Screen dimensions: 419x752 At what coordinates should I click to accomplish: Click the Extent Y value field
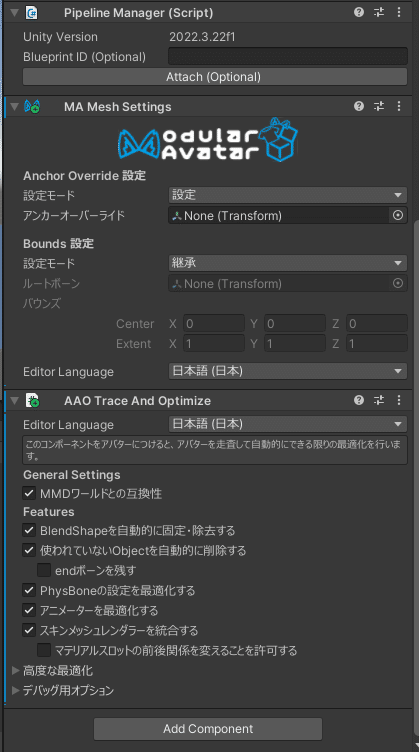(295, 344)
